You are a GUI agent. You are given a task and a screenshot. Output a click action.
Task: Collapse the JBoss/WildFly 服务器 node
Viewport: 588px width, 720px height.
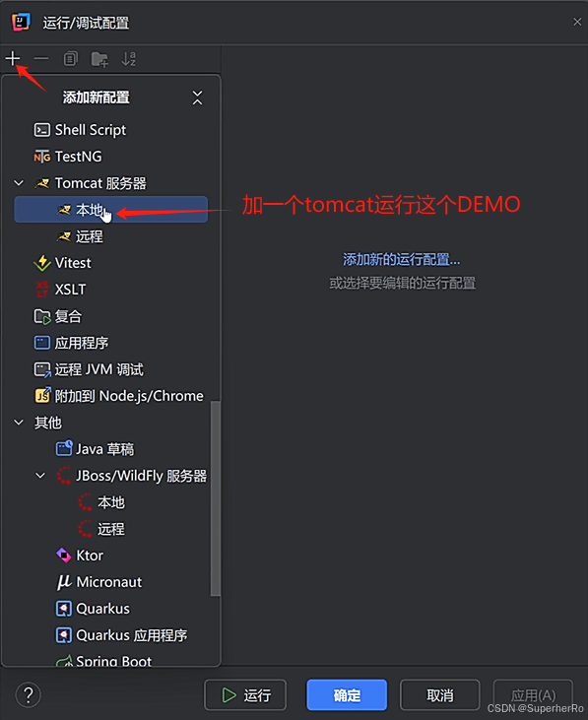(40, 476)
